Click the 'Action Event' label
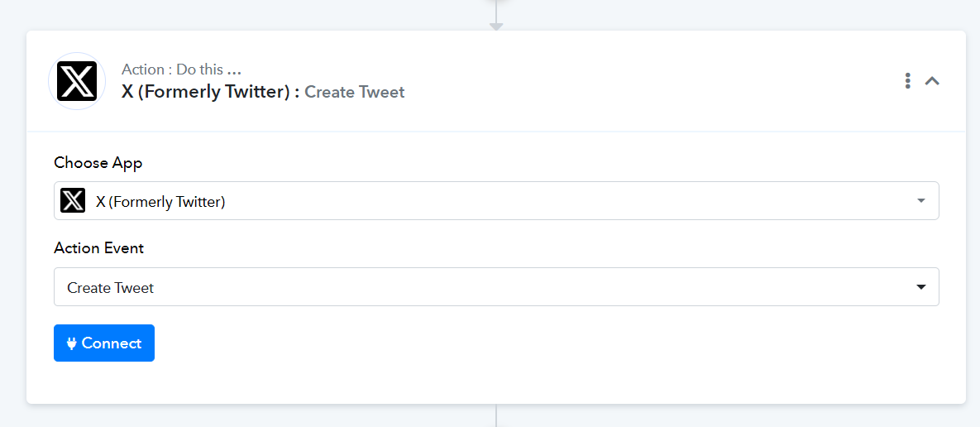The width and height of the screenshot is (980, 427). [98, 248]
